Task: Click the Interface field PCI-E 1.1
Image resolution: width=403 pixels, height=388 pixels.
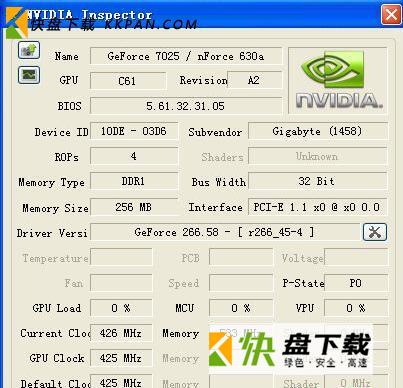Action: [318, 207]
